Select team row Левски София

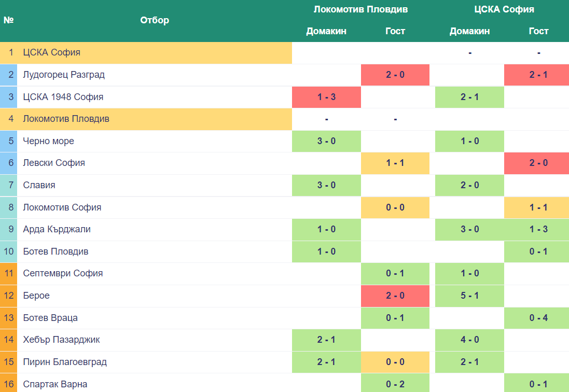284,163
